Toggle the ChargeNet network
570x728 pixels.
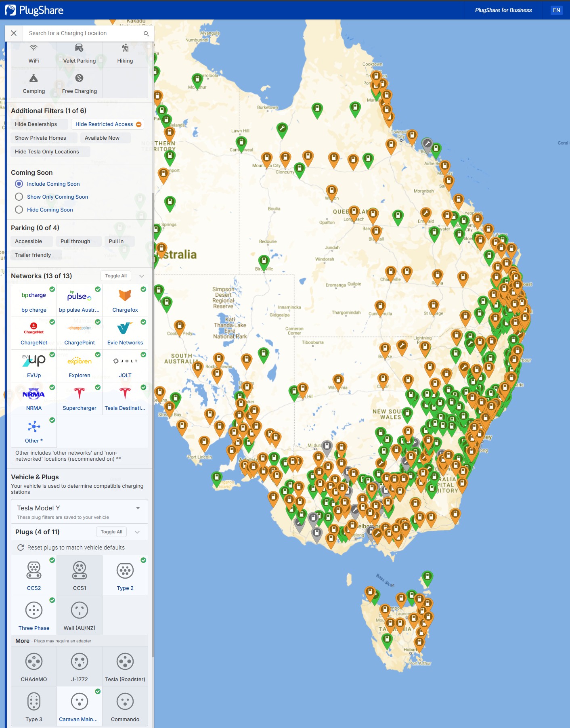pyautogui.click(x=34, y=333)
